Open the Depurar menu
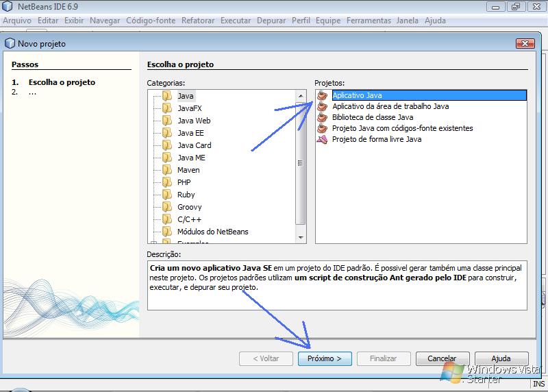Viewport: 548px width, 392px height. pyautogui.click(x=271, y=21)
